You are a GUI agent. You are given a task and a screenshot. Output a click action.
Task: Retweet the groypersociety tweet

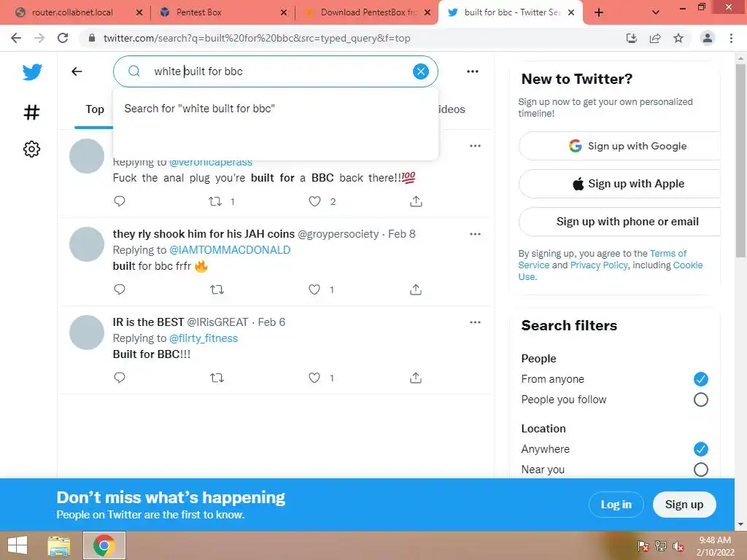point(217,289)
